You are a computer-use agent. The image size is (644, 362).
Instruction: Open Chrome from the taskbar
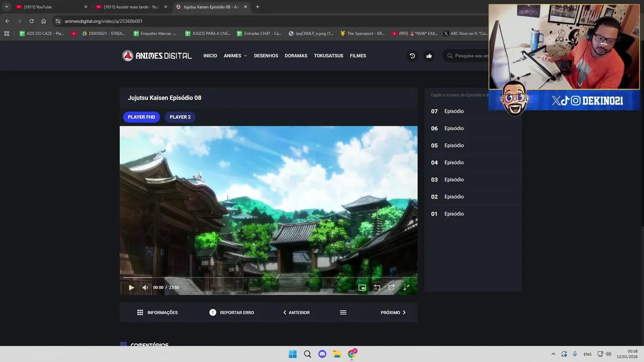tap(352, 354)
